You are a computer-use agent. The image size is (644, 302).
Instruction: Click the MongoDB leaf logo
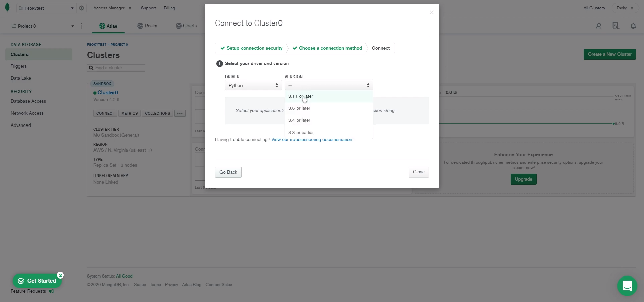[7, 7]
